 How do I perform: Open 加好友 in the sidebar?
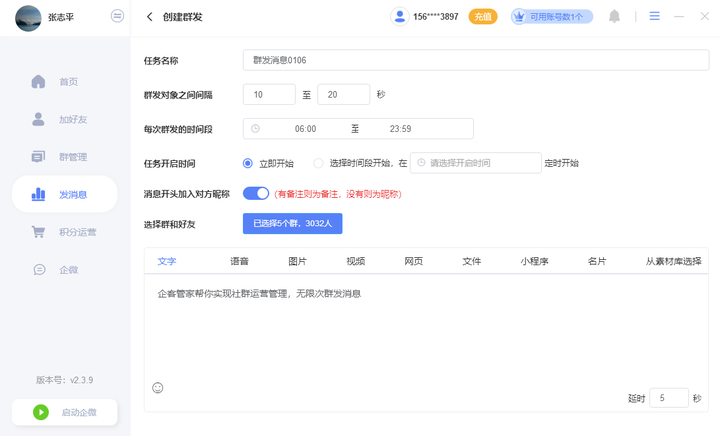[73, 119]
